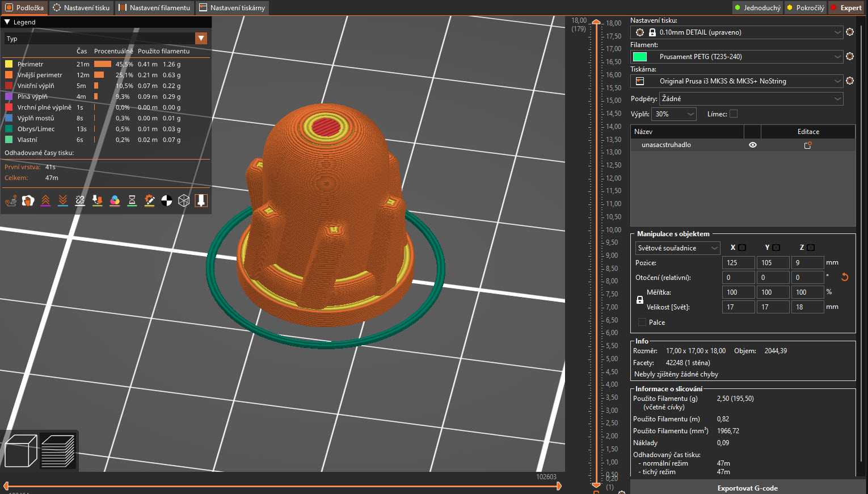Toggle tool changes icon in legend

[98, 200]
